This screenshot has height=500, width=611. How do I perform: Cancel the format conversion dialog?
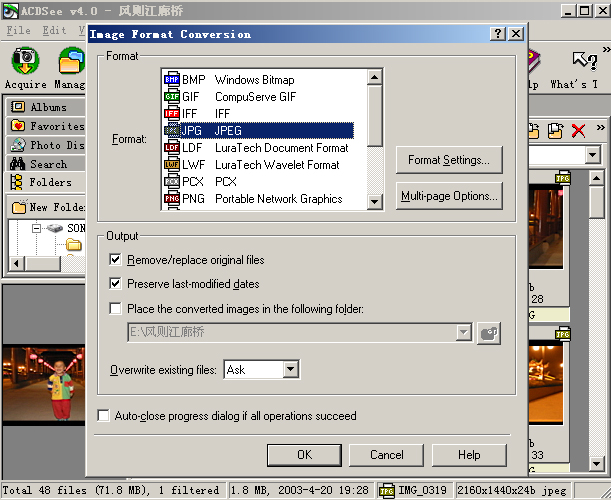pos(387,455)
